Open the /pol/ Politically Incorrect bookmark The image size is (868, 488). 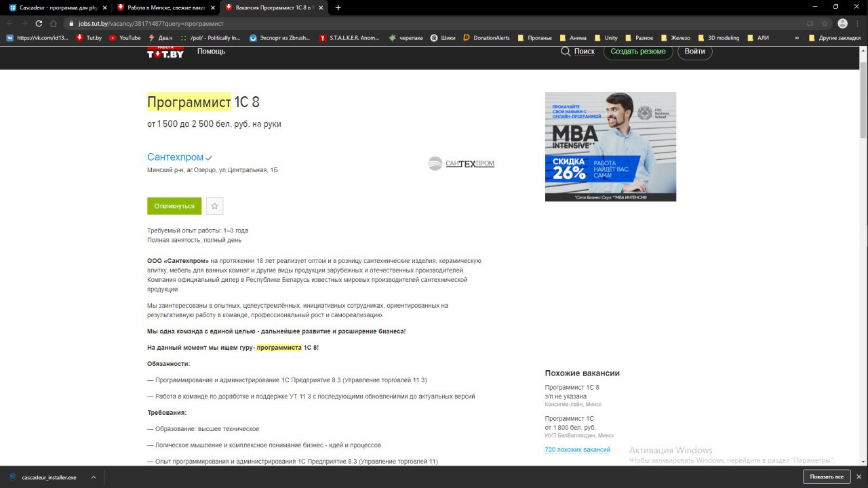coord(211,38)
